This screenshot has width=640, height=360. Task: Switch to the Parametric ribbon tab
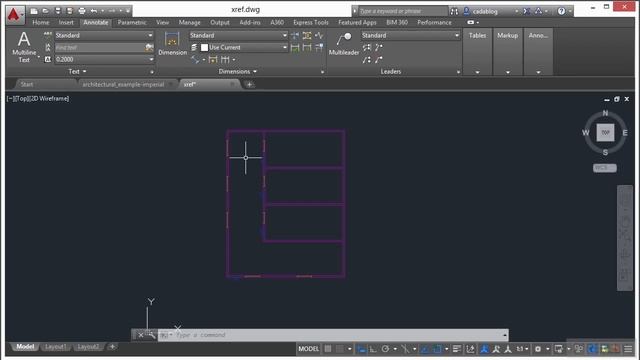pos(132,22)
